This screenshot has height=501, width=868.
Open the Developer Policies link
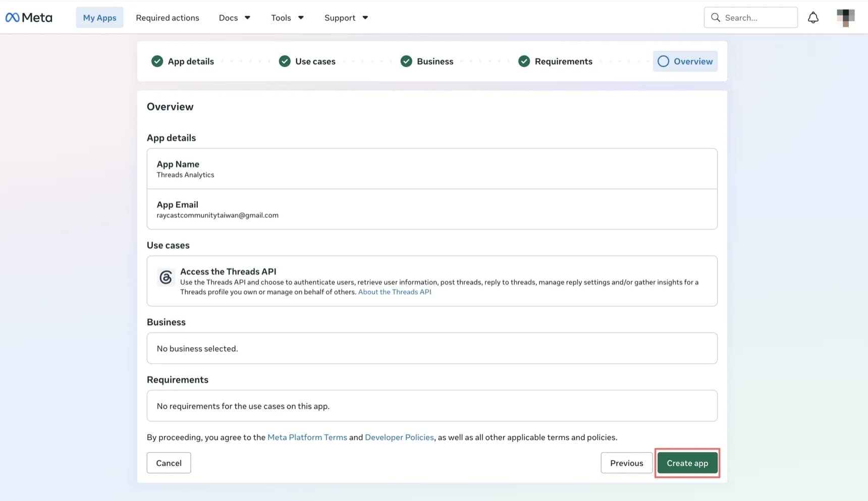point(399,437)
